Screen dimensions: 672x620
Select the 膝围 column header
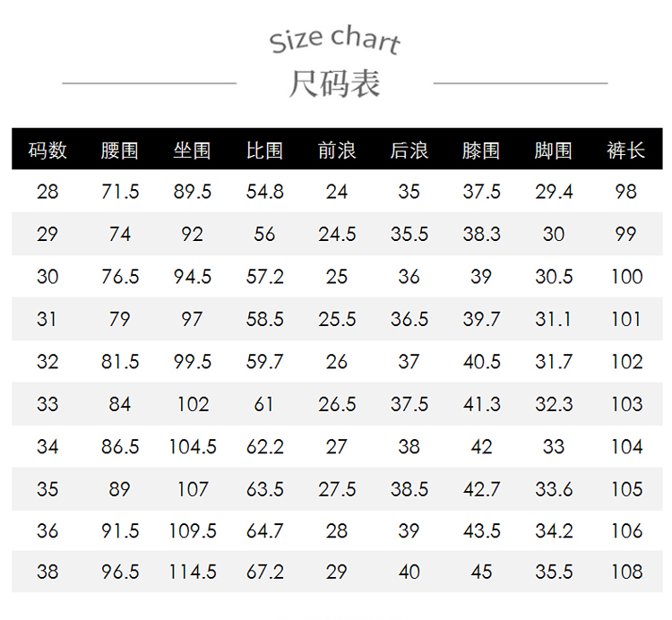coord(481,150)
